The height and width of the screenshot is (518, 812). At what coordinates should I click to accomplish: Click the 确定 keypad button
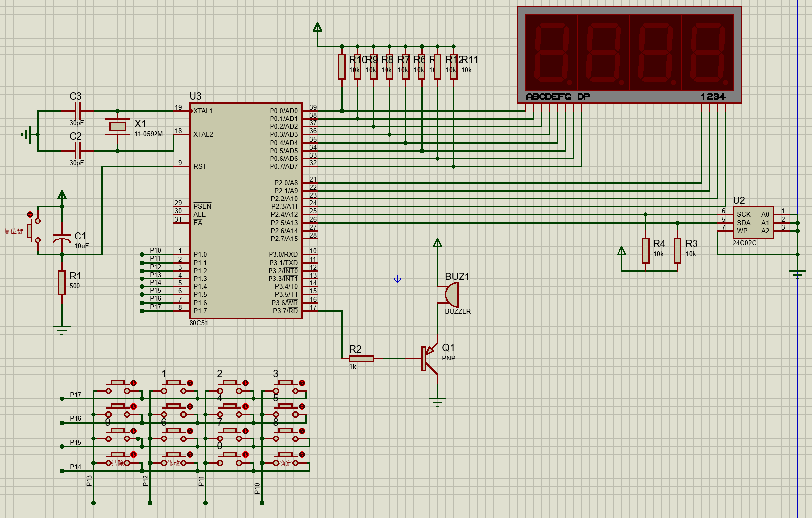click(286, 459)
